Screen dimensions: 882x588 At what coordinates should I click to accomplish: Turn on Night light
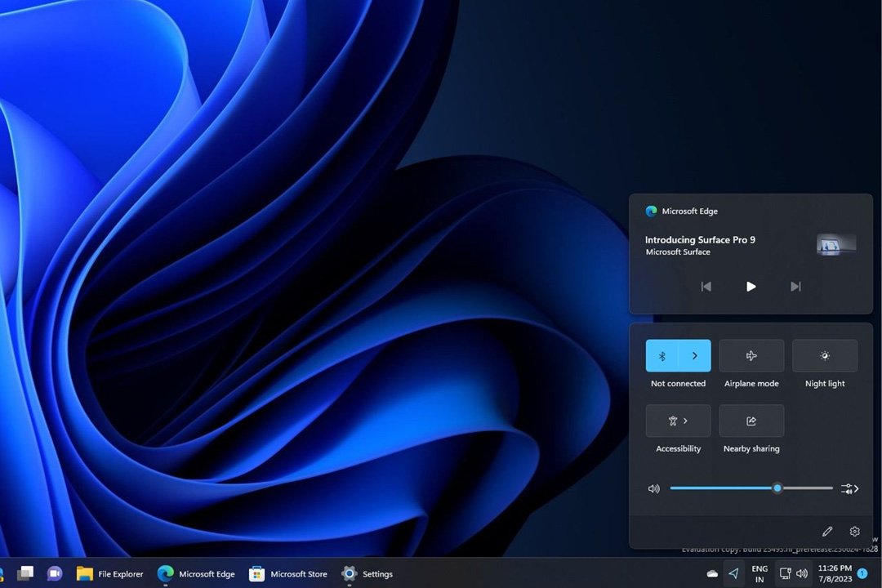(825, 355)
